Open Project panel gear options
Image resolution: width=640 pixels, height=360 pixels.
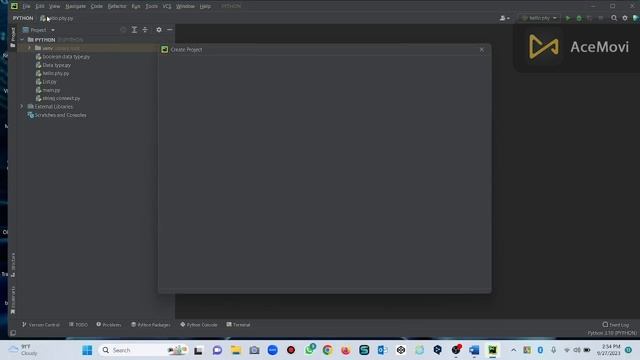[159, 30]
